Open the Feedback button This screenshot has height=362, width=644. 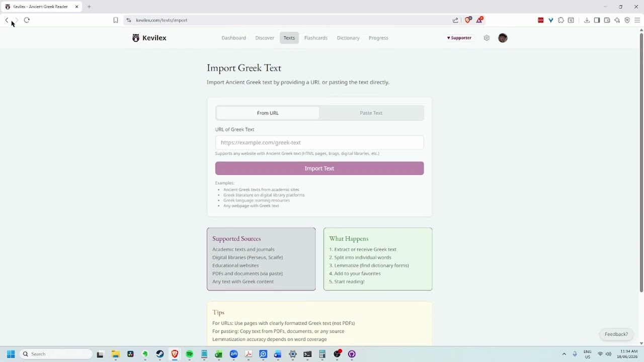616,334
